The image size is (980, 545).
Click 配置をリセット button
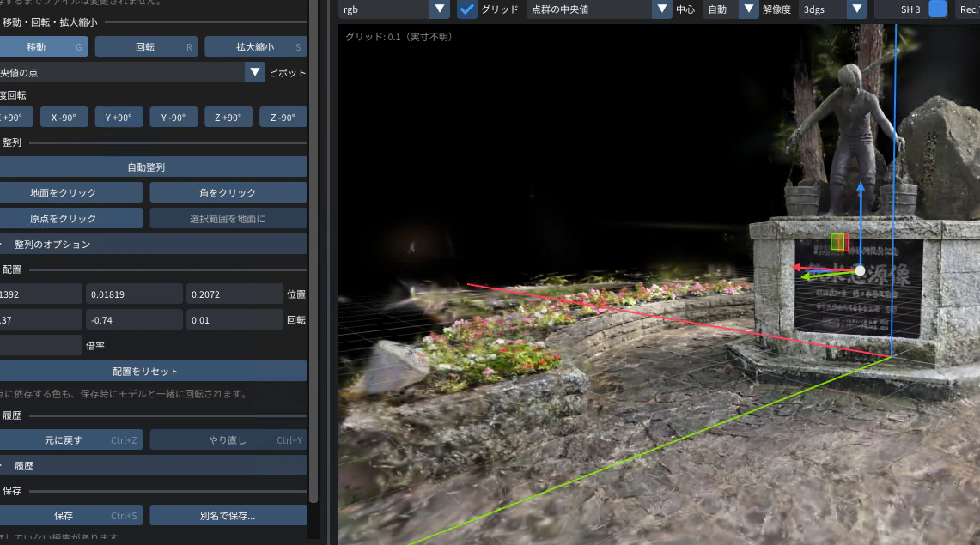click(x=154, y=372)
